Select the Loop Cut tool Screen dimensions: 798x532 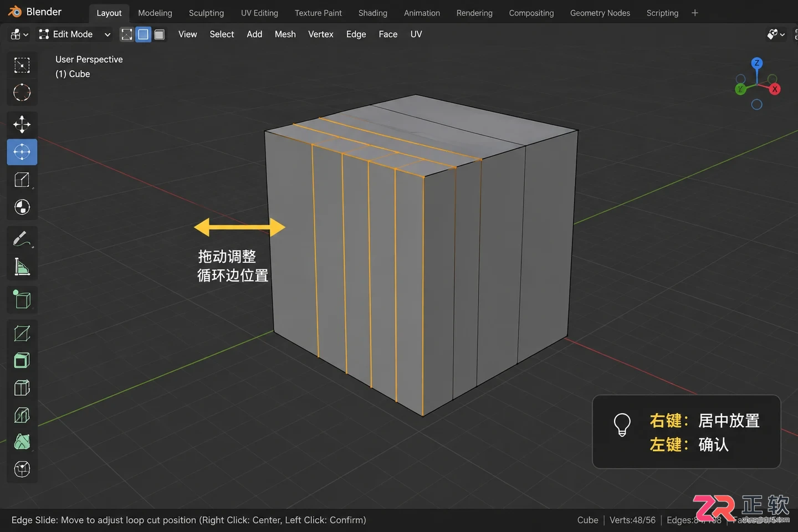(x=22, y=415)
